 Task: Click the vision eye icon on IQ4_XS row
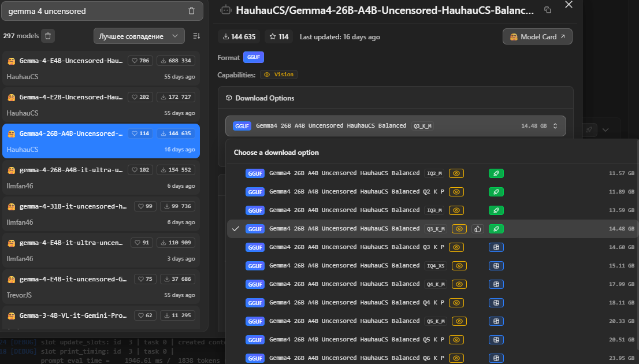(459, 266)
